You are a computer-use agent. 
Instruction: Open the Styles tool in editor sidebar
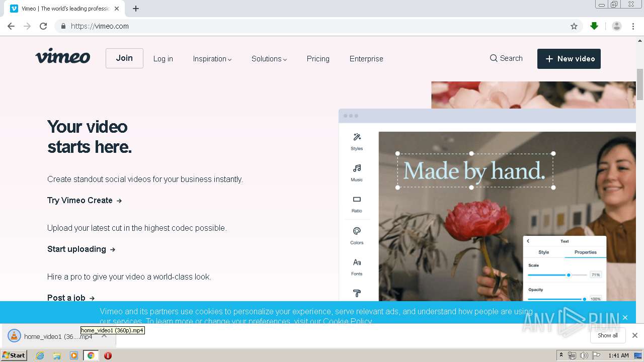[x=357, y=141]
